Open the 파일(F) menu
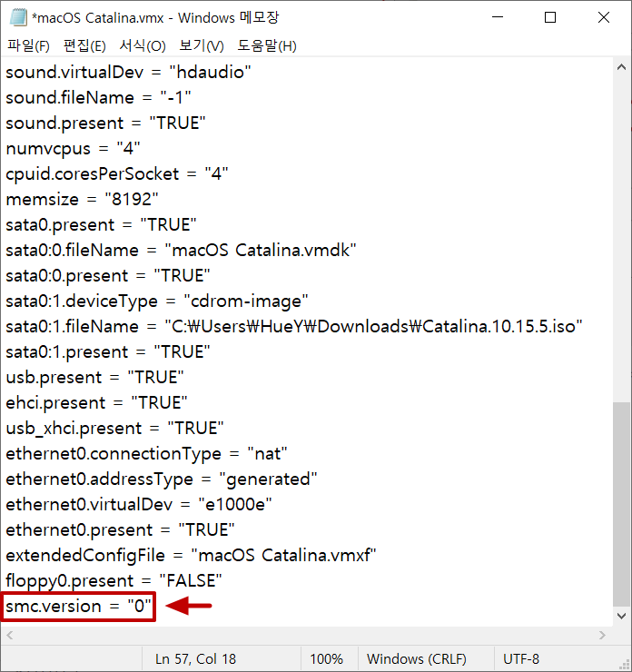632x672 pixels. pos(28,45)
